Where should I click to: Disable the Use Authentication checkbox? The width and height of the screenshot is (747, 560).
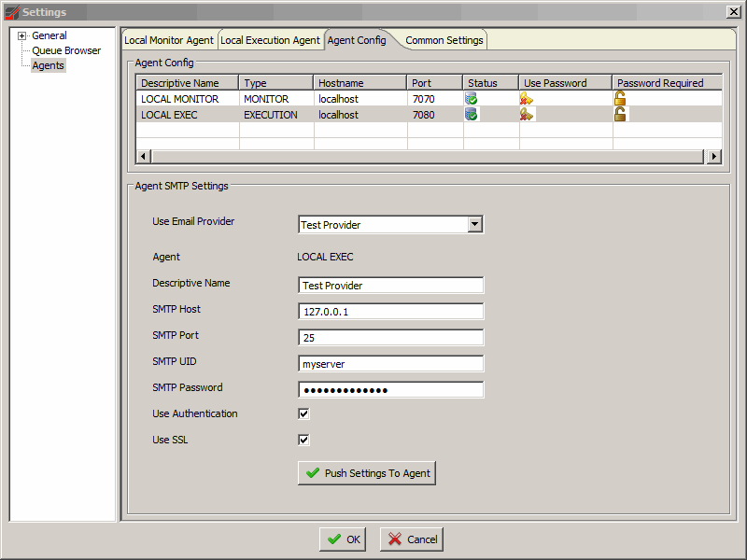[303, 413]
